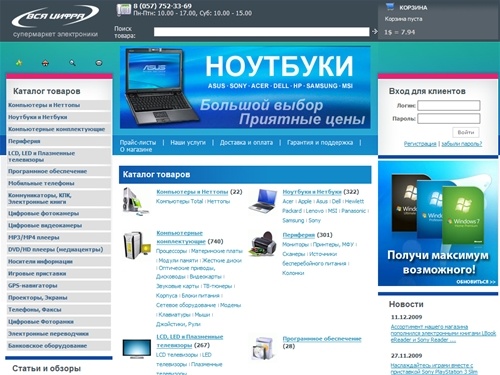Open the shopping cart icon near Корзина
The width and height of the screenshot is (500, 375).
[x=390, y=6]
